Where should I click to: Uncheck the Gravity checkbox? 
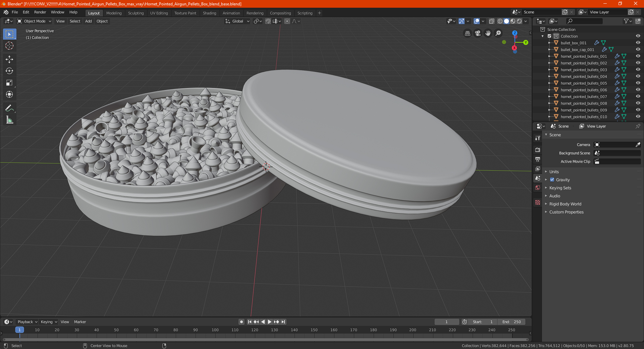click(x=552, y=180)
